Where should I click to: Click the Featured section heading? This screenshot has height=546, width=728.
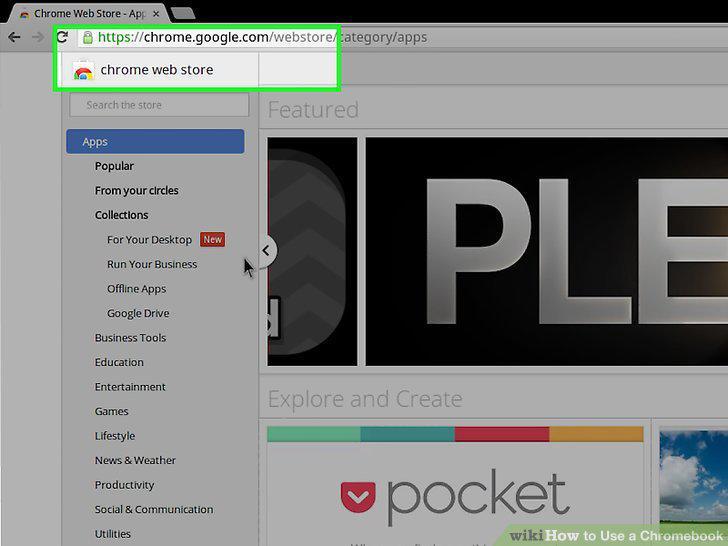tap(313, 110)
